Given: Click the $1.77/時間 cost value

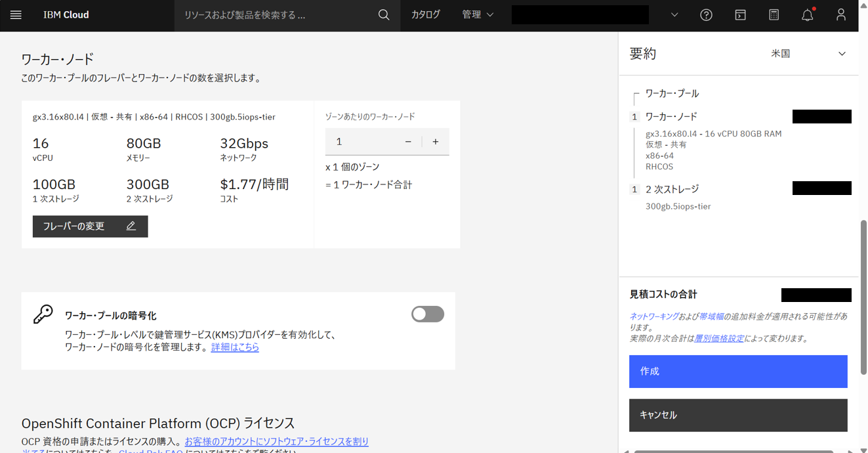Looking at the screenshot, I should pos(255,184).
